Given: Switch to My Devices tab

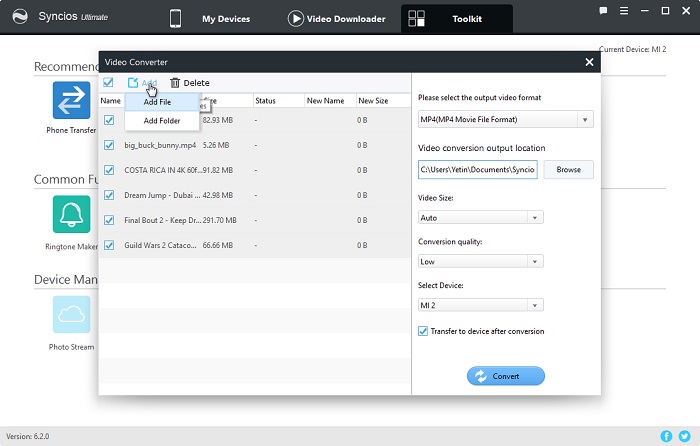Looking at the screenshot, I should click(x=226, y=19).
